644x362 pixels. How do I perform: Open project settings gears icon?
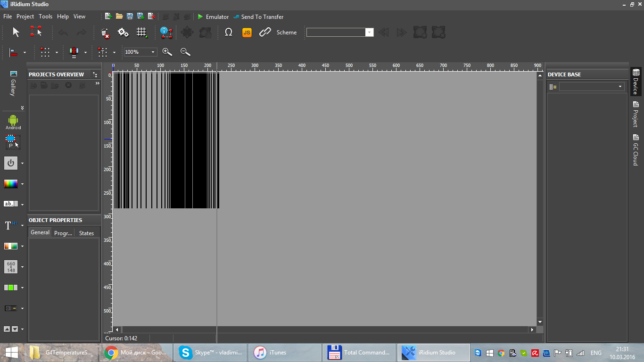(x=123, y=33)
